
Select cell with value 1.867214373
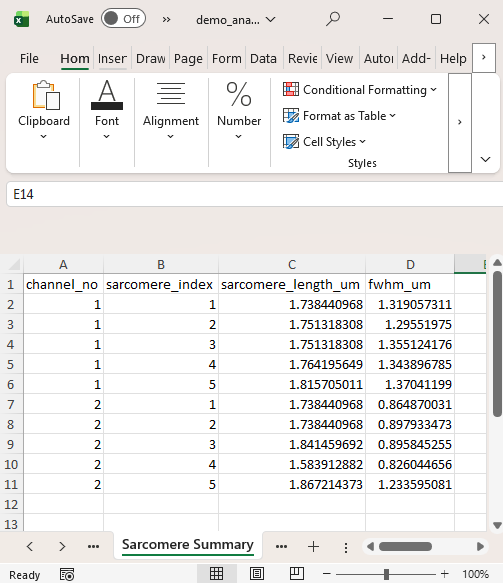click(292, 484)
